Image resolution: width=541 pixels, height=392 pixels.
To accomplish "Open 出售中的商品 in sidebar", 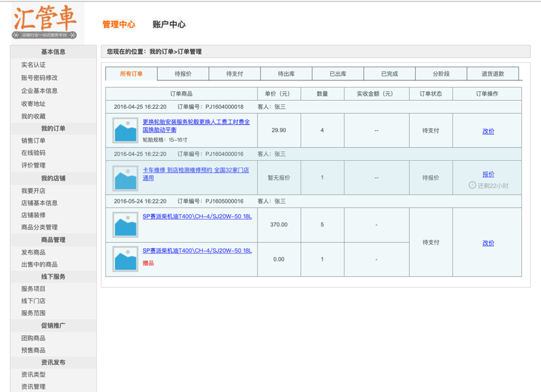I will click(39, 264).
